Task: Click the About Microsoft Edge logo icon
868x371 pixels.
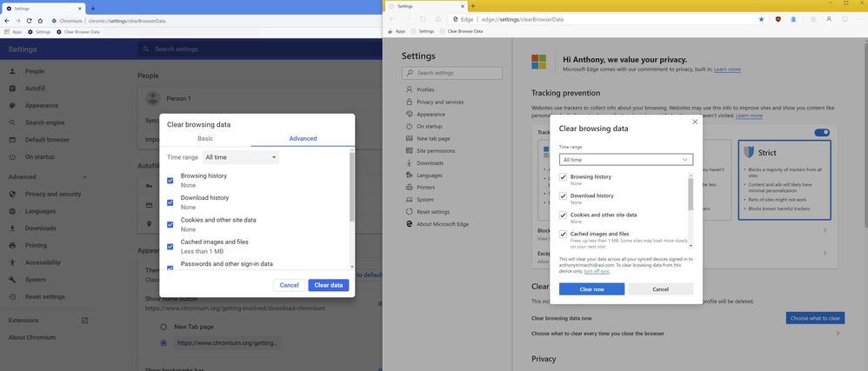Action: [x=409, y=224]
